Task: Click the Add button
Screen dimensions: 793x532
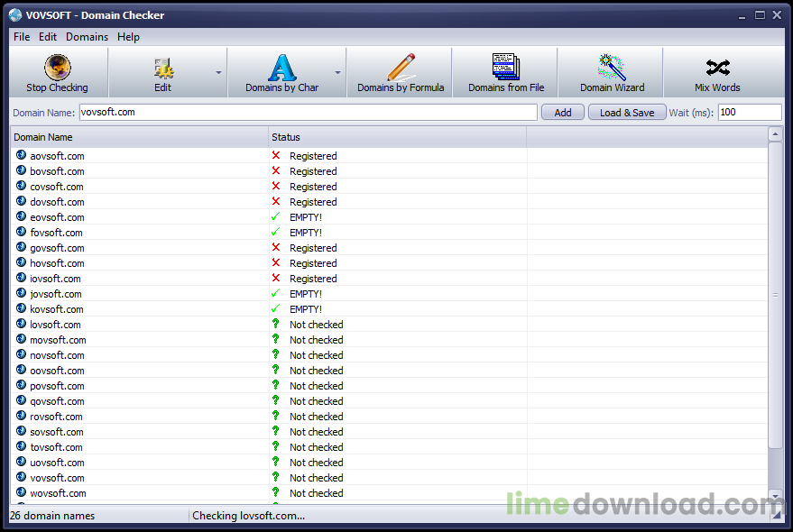Action: [563, 113]
